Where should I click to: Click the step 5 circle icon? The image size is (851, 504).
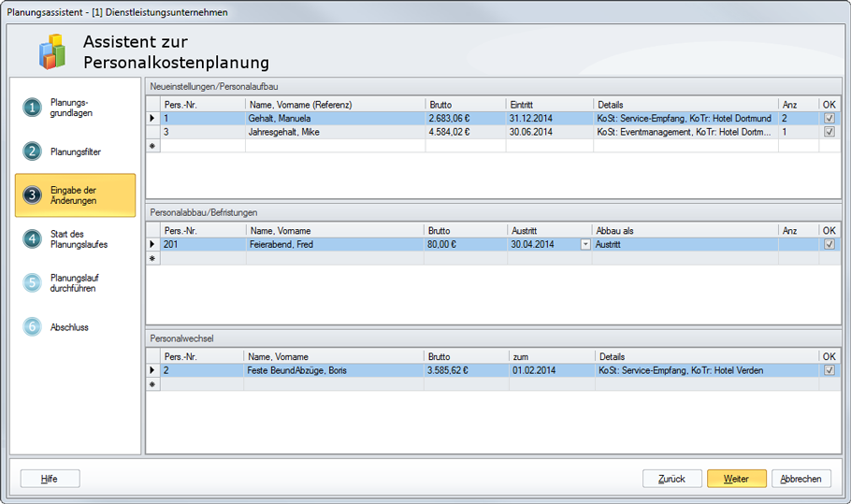[x=32, y=282]
